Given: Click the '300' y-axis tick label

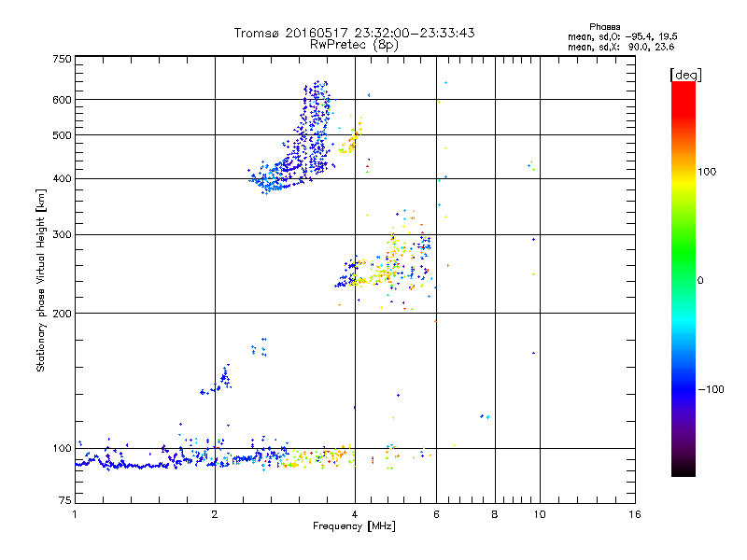Looking at the screenshot, I should pyautogui.click(x=62, y=235).
